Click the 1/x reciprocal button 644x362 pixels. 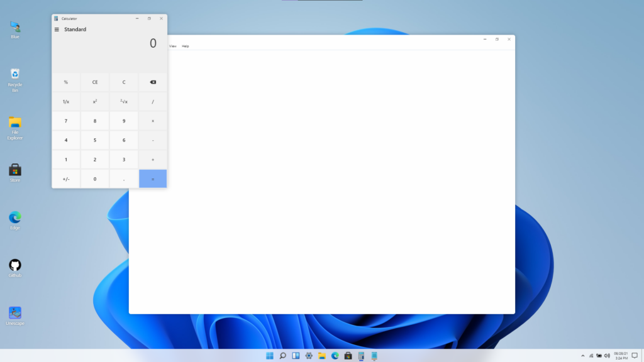(66, 101)
